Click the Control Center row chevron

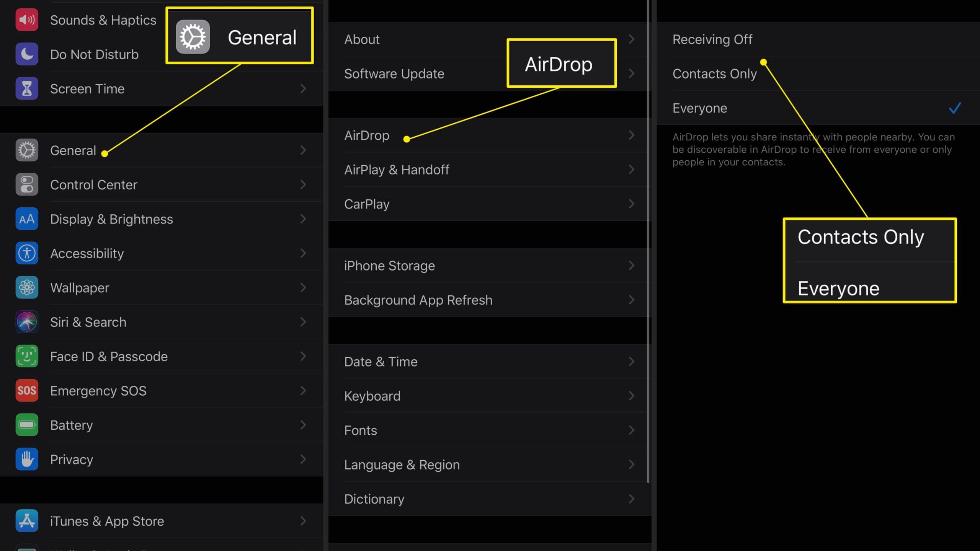[x=303, y=184]
